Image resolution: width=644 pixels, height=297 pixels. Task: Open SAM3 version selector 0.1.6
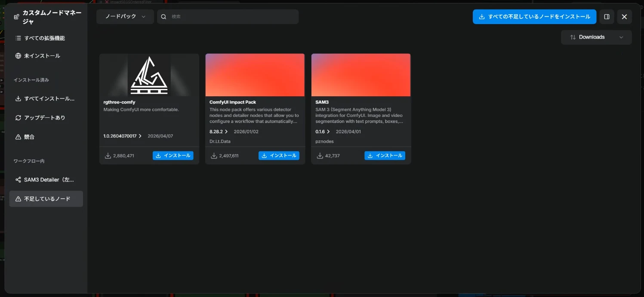[x=323, y=132]
